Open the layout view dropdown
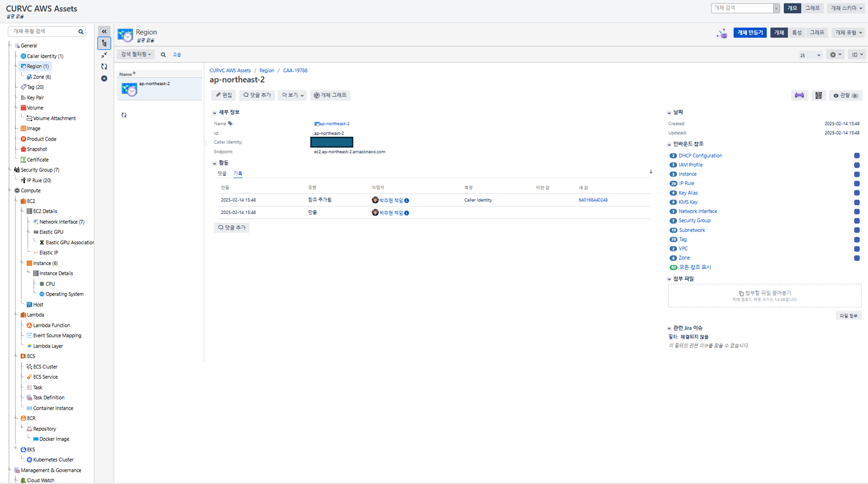 tap(857, 55)
